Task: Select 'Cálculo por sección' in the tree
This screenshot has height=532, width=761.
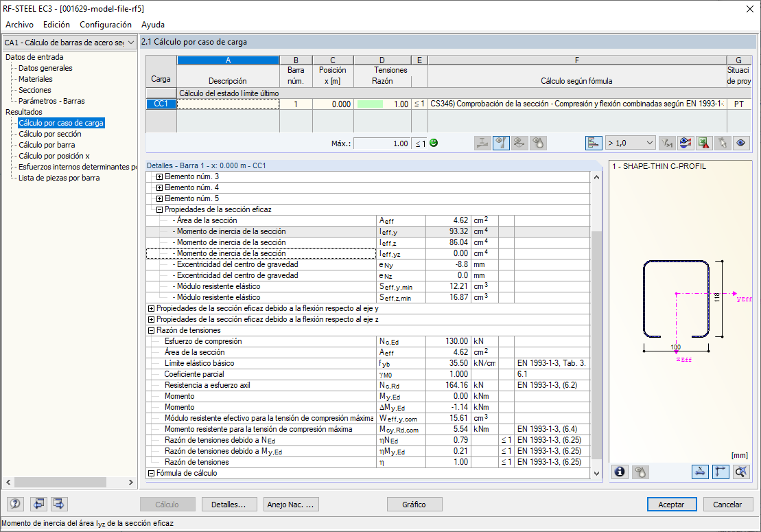Action: 50,134
